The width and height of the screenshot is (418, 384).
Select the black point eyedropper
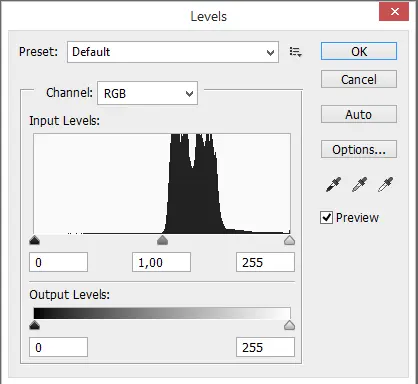(333, 184)
